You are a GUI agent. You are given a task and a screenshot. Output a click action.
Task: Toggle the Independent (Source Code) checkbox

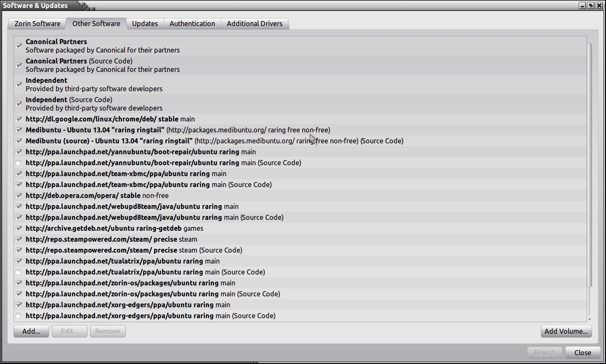[19, 103]
